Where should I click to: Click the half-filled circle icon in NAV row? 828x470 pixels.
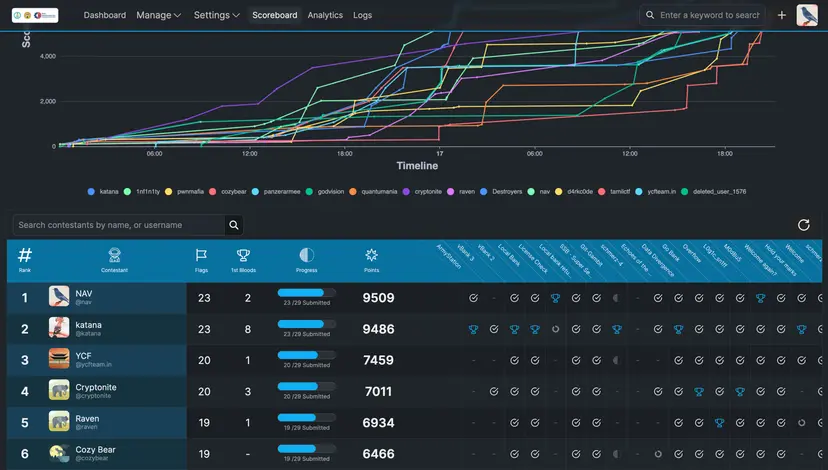(x=616, y=298)
